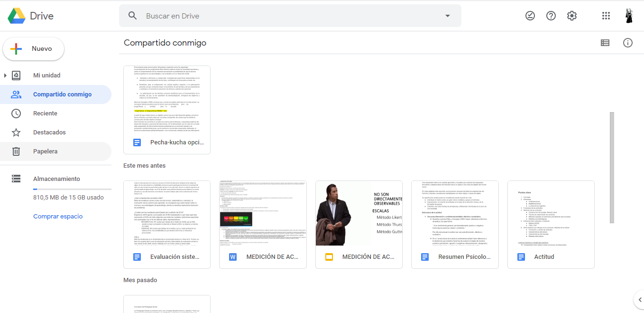The image size is (644, 313).
Task: Create a file with the Nuevo button
Action: point(33,48)
